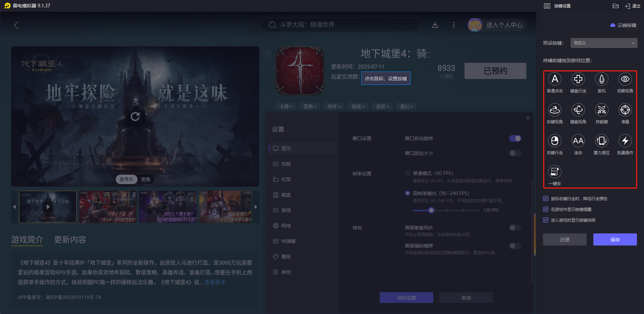Select the 右键行走 mouse icon
644x314 pixels.
[x=555, y=141]
